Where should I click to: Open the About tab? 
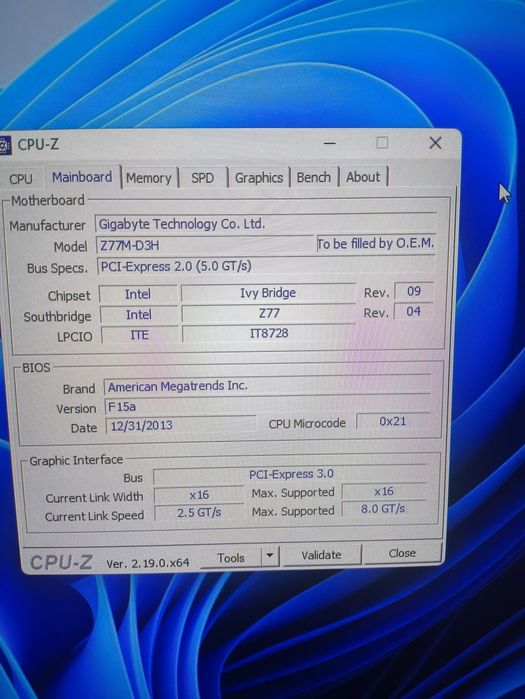click(x=363, y=177)
